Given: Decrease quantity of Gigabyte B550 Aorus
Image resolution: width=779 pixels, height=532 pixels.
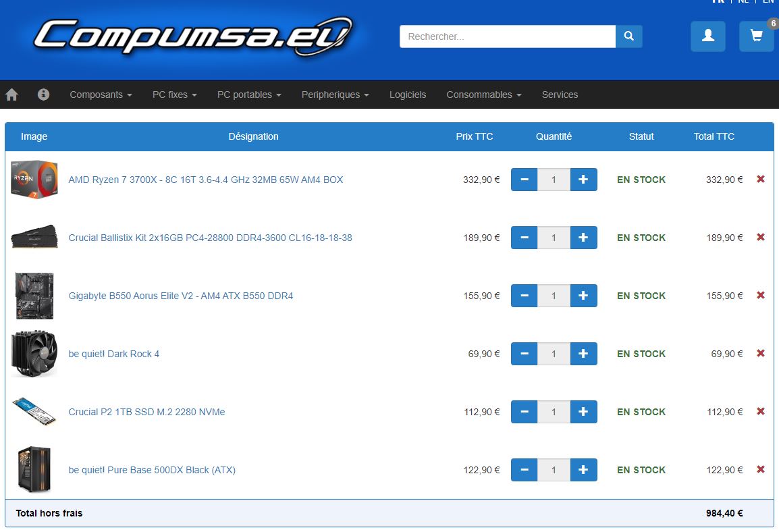Looking at the screenshot, I should [524, 296].
